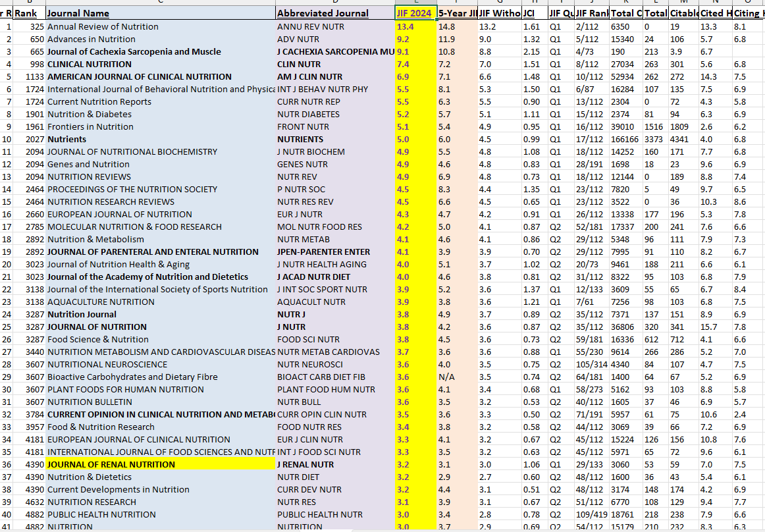
Task: Select JIF rank cell 105/314
Action: [x=592, y=365]
